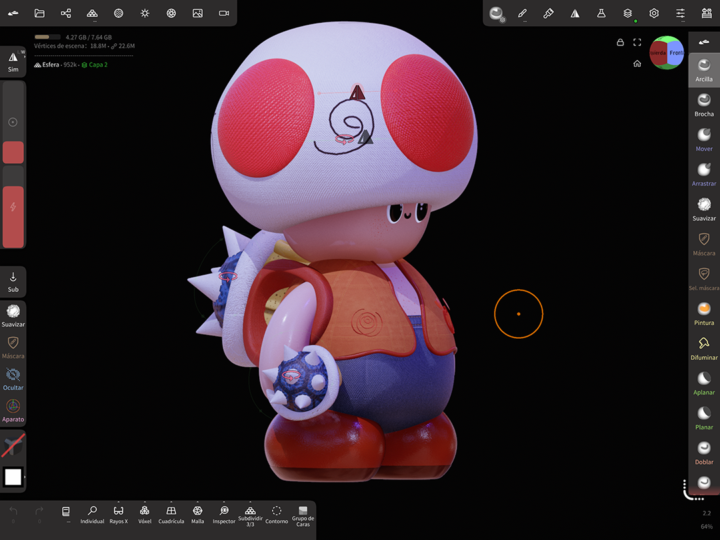Open the white color swatch
The height and width of the screenshot is (540, 720).
tap(13, 477)
